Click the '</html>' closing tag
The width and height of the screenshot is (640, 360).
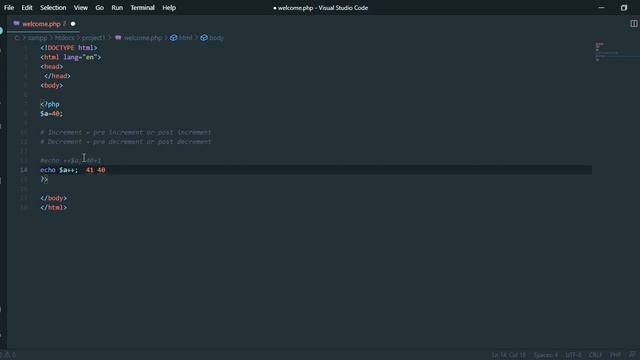(x=53, y=207)
